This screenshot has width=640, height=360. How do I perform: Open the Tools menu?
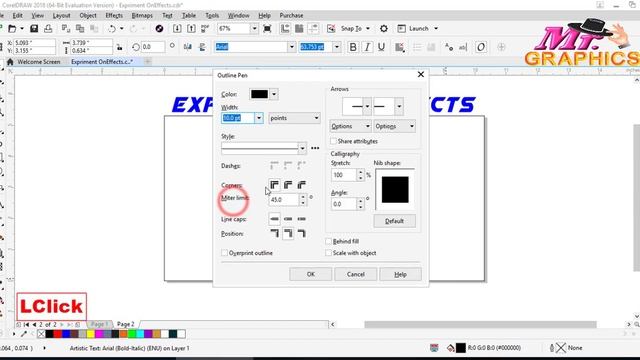pyautogui.click(x=212, y=16)
